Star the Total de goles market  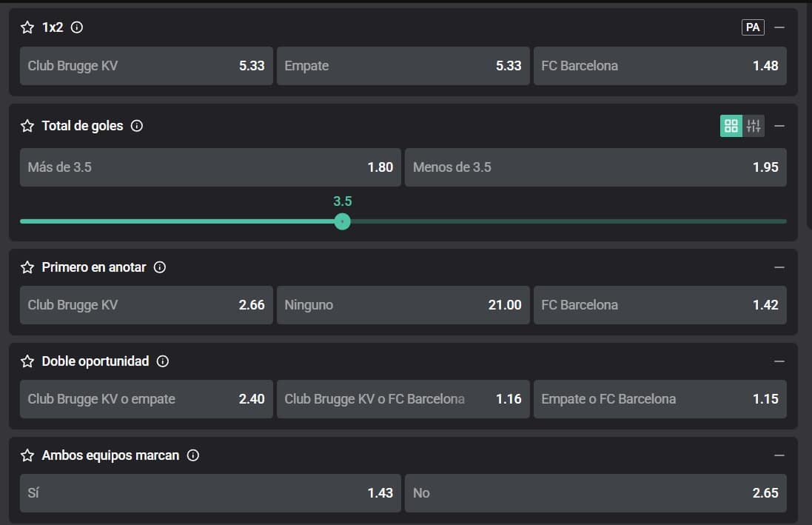pyautogui.click(x=27, y=126)
